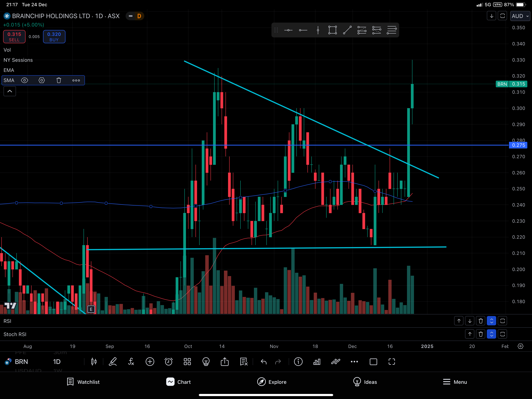
Task: Undo the last chart action
Action: (264, 362)
